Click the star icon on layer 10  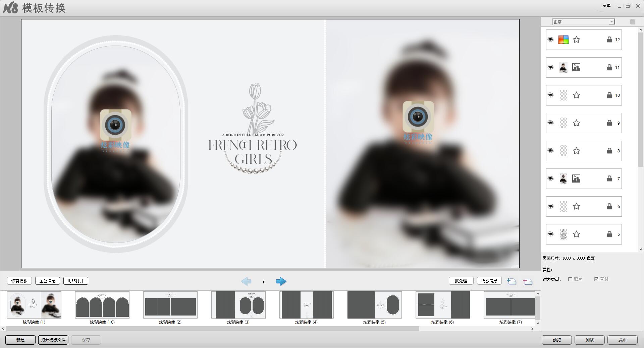pyautogui.click(x=576, y=95)
